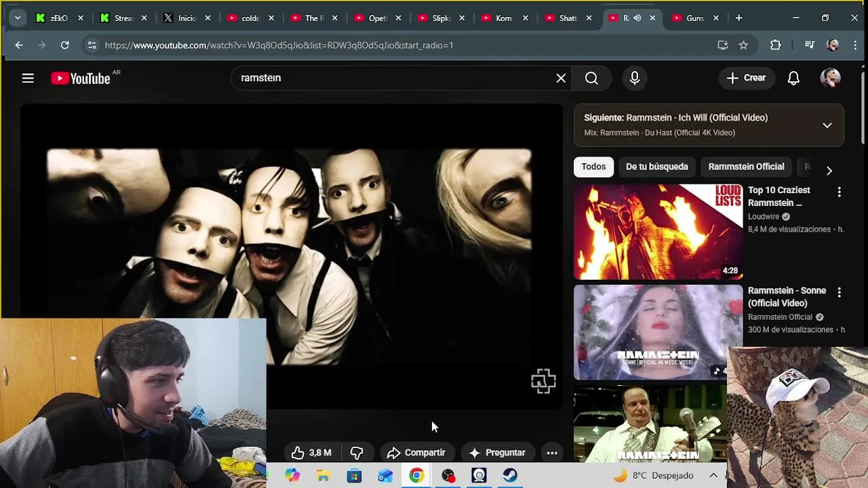Viewport: 868px width, 488px height.
Task: Bookmark this page with the star icon
Action: point(743,45)
